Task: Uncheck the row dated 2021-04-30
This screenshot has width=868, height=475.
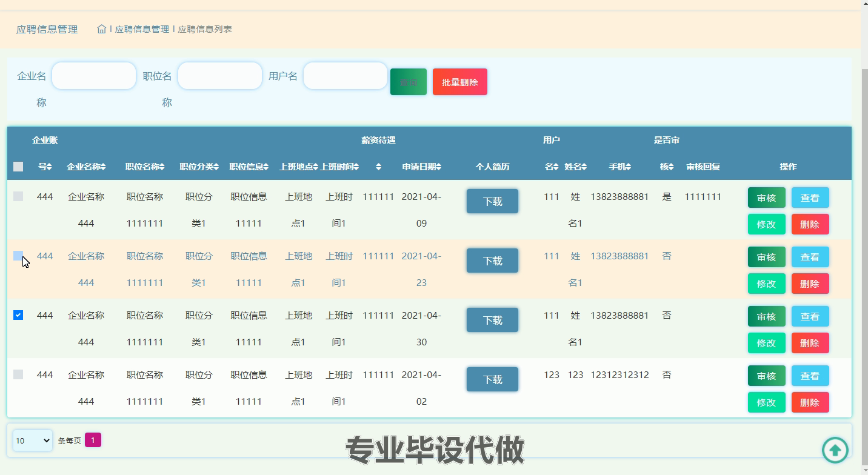Action: pos(18,315)
